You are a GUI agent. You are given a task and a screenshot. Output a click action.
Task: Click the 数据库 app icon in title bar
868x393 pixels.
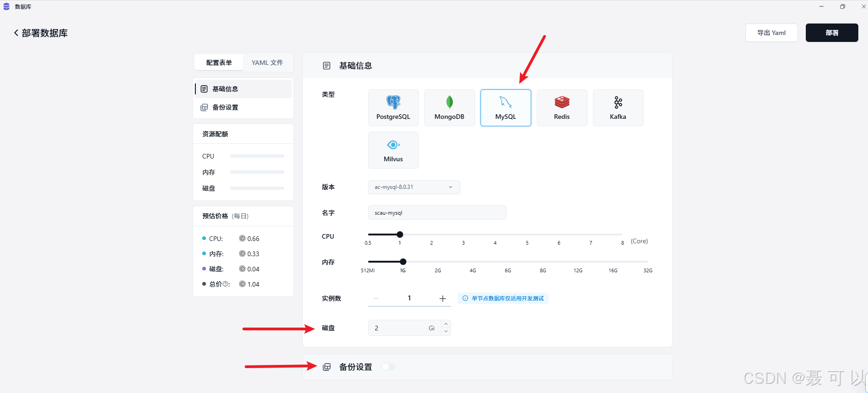6,6
